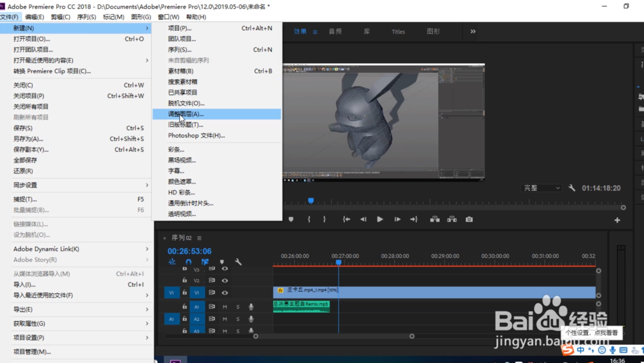Hide the V2 track with its eye icon

225,280
